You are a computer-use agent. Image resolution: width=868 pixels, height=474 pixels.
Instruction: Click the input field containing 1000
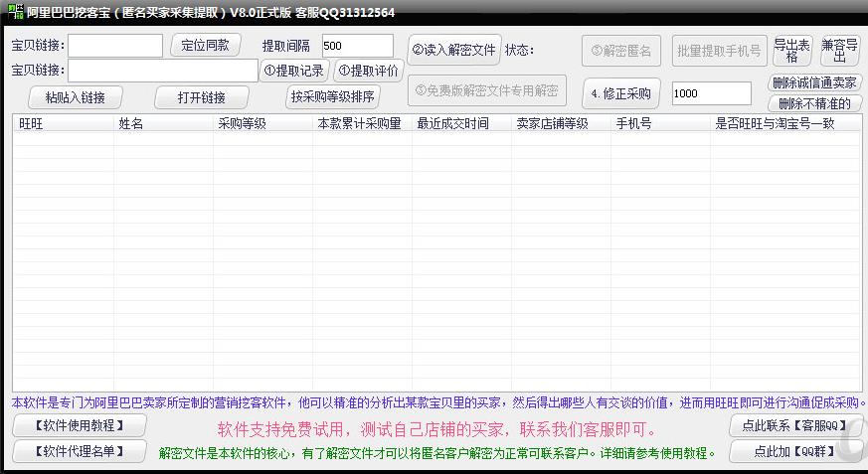click(711, 93)
